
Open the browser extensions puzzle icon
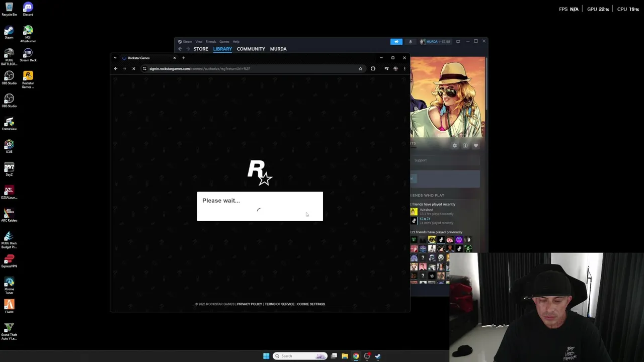373,68
